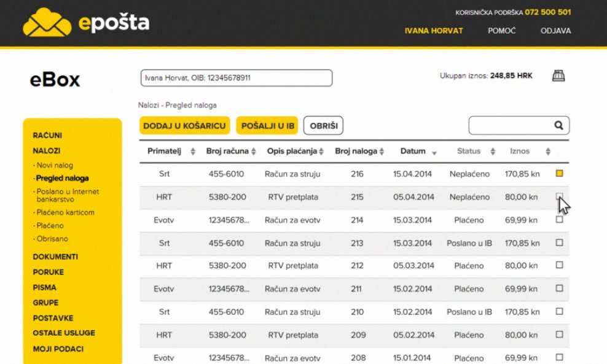This screenshot has height=364, width=607.
Task: Uncheck the checkbox for order 216
Action: click(559, 173)
